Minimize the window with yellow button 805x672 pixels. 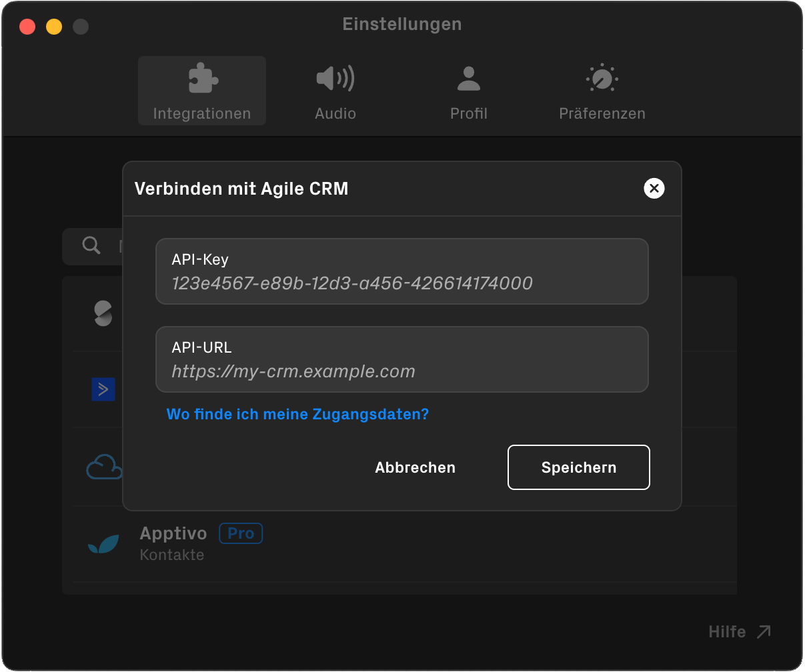54,27
